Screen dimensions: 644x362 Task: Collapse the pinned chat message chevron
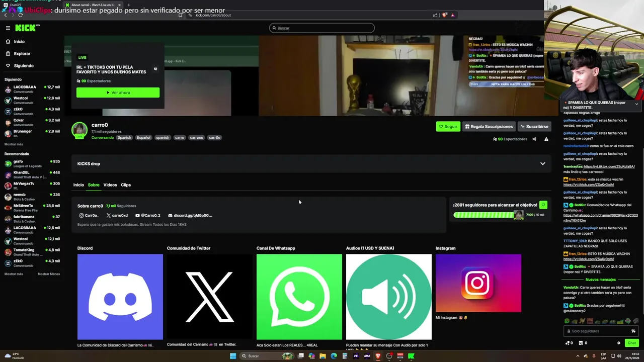[636, 104]
